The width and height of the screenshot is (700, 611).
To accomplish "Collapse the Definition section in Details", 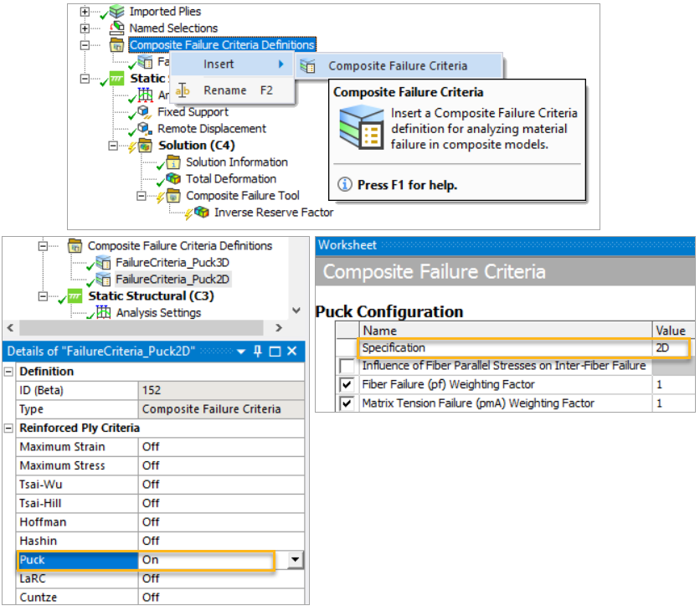I will click(8, 372).
